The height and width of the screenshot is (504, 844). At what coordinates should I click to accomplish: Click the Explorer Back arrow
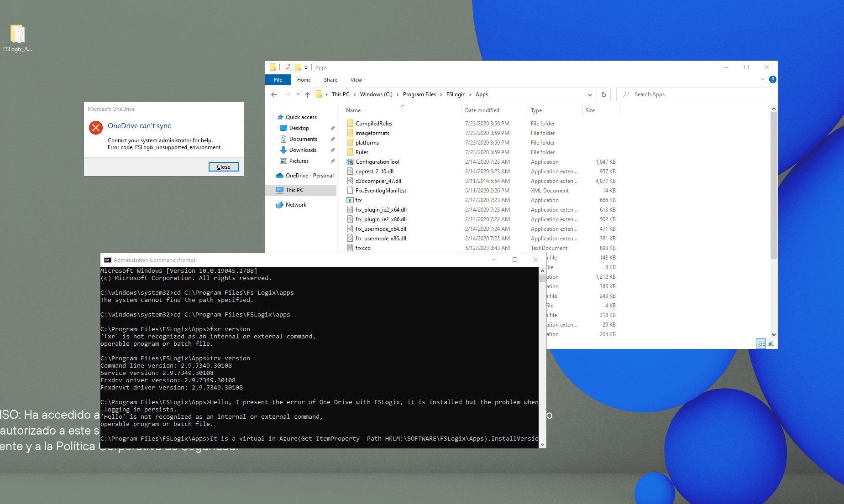coord(274,94)
